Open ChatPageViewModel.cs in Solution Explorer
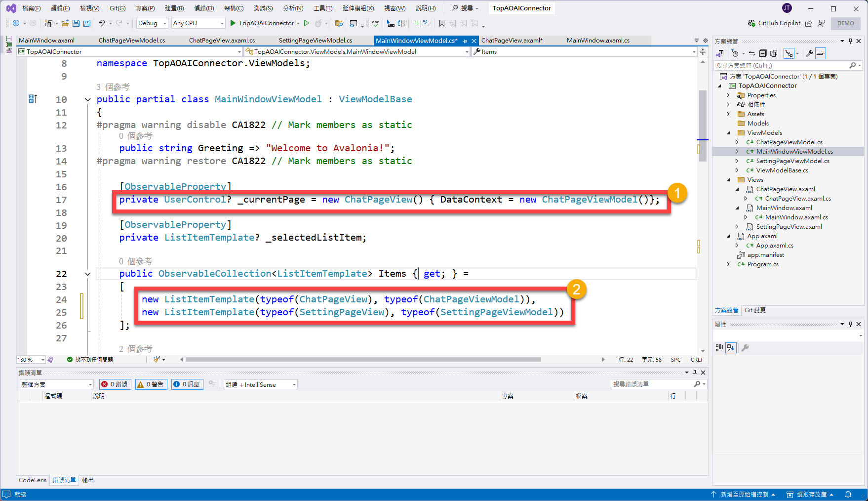Image resolution: width=868 pixels, height=501 pixels. pos(789,142)
